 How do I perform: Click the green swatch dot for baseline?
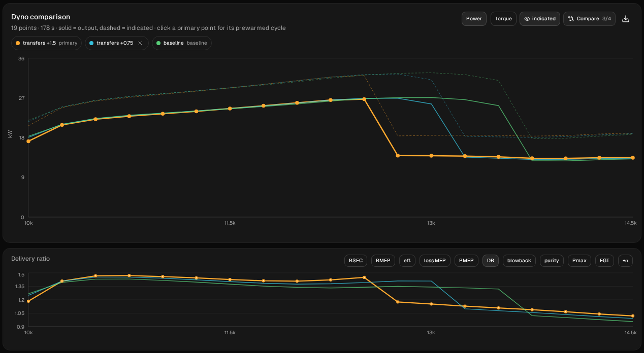tap(158, 43)
